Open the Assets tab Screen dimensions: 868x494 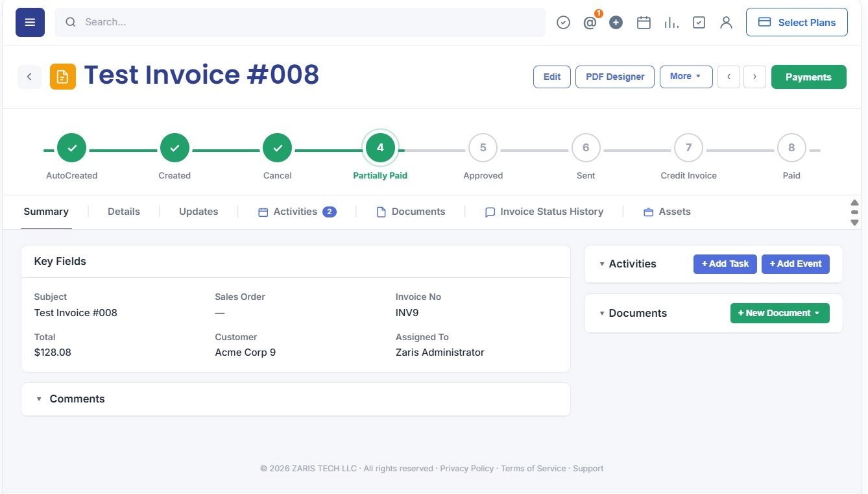pos(667,212)
